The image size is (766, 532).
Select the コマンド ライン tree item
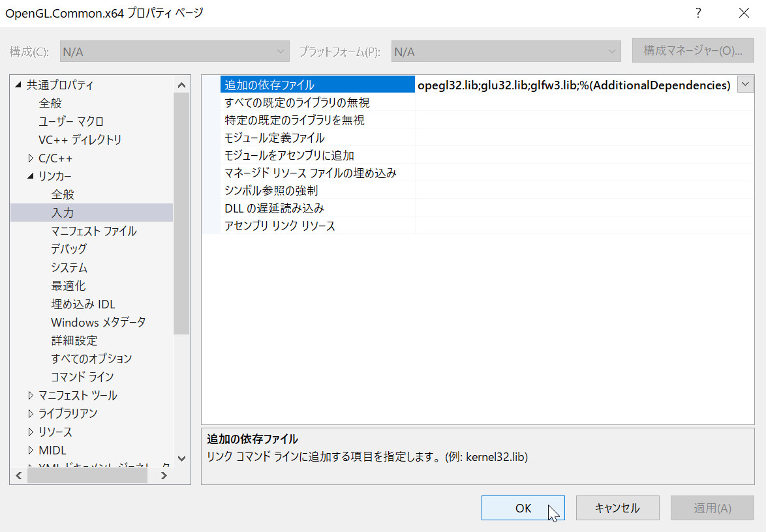82,377
